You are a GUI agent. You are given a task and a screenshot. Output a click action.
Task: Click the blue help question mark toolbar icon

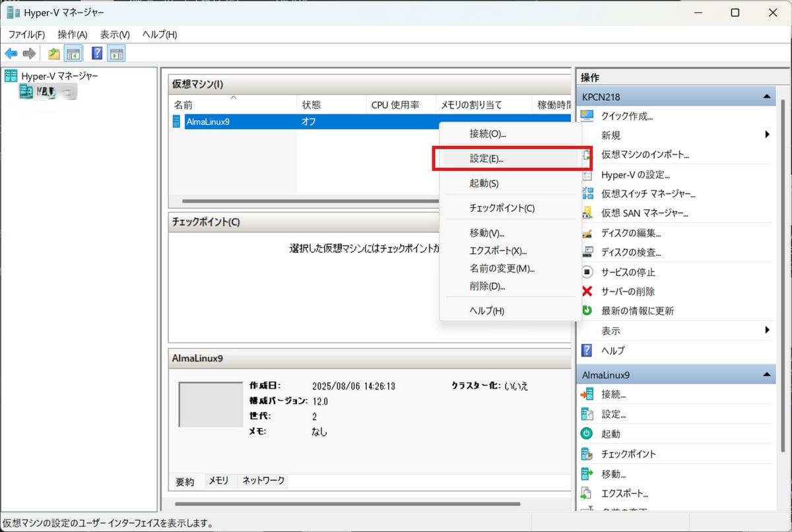tap(97, 53)
